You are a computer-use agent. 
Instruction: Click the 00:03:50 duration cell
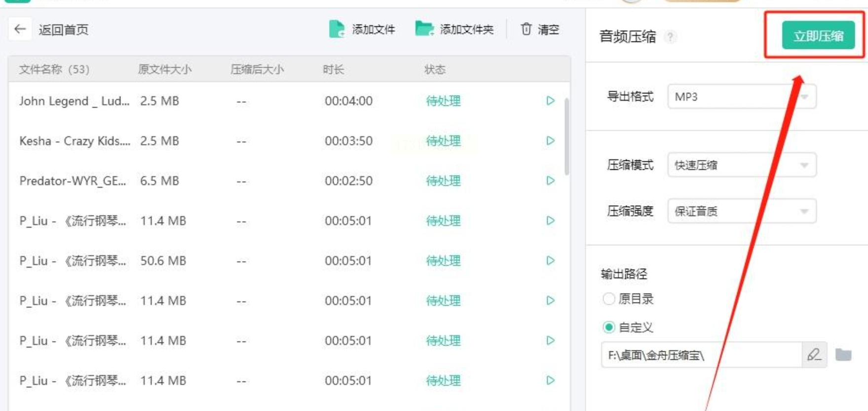click(x=348, y=141)
